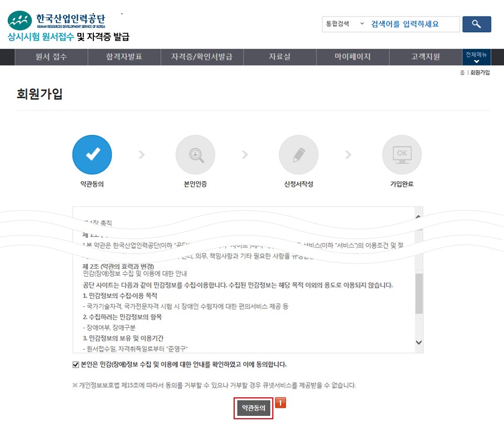Open the 마이페이지 menu

click(352, 57)
